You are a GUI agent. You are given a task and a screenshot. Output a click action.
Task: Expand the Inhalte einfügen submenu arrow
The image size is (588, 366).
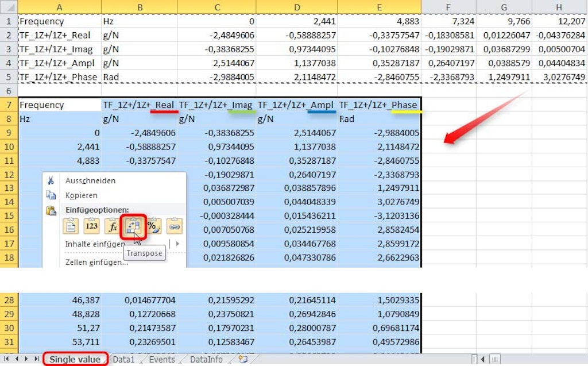click(177, 244)
